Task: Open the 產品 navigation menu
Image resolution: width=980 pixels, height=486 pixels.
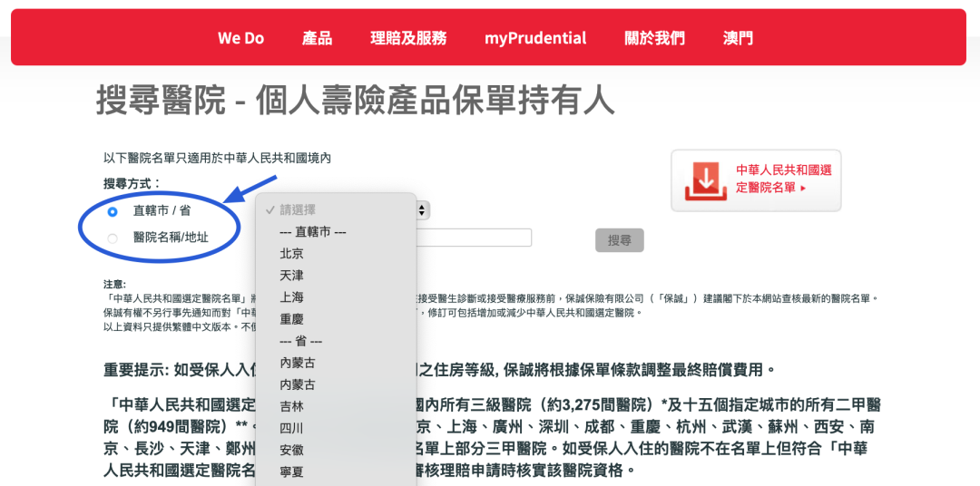Action: point(317,38)
